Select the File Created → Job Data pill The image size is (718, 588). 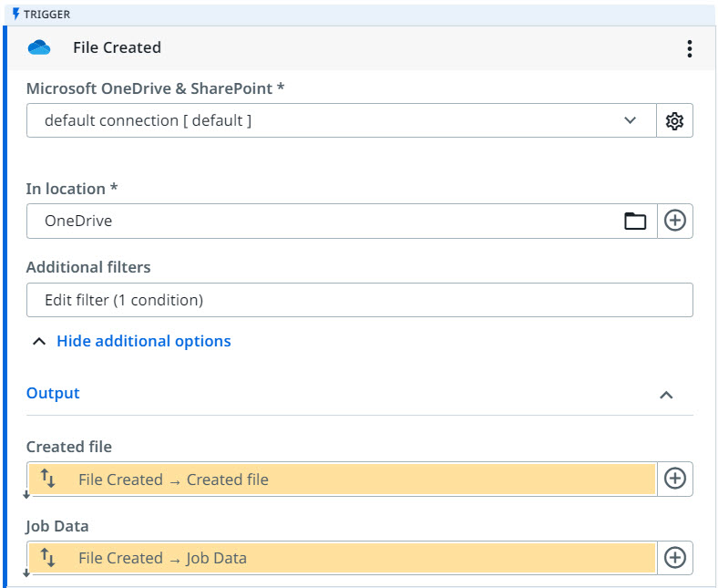pos(346,558)
